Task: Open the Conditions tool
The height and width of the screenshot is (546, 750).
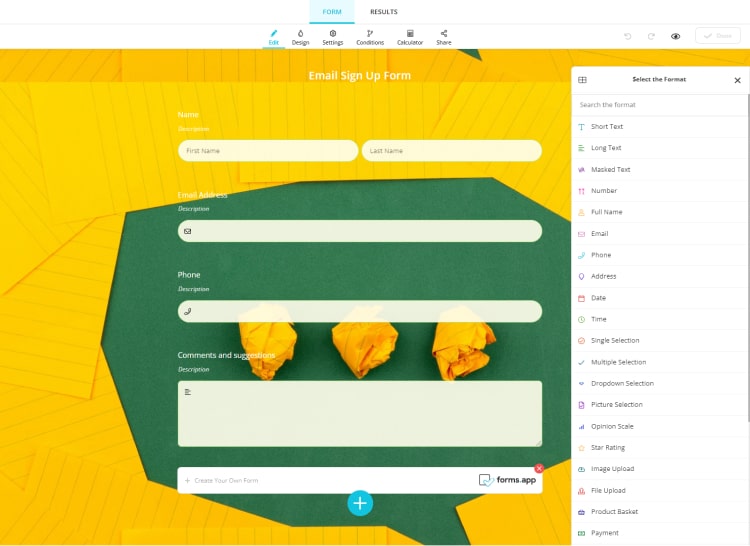Action: [369, 37]
